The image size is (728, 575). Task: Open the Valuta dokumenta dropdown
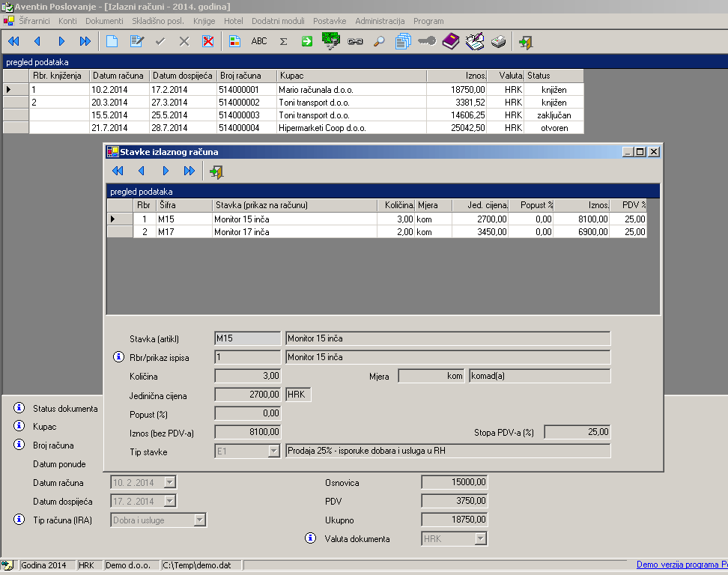click(x=481, y=538)
